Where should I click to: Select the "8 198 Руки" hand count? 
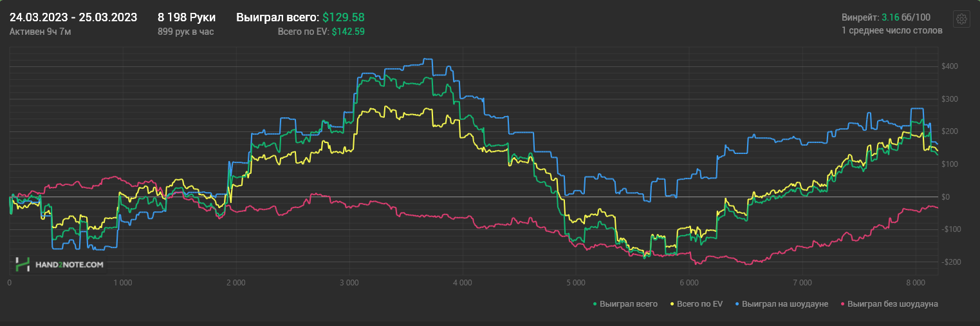tap(187, 17)
